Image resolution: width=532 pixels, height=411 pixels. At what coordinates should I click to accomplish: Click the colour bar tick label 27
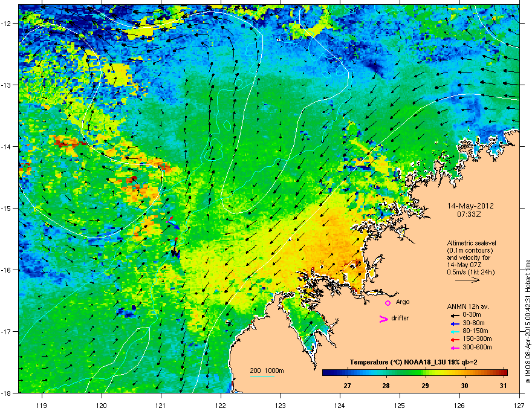click(x=347, y=386)
